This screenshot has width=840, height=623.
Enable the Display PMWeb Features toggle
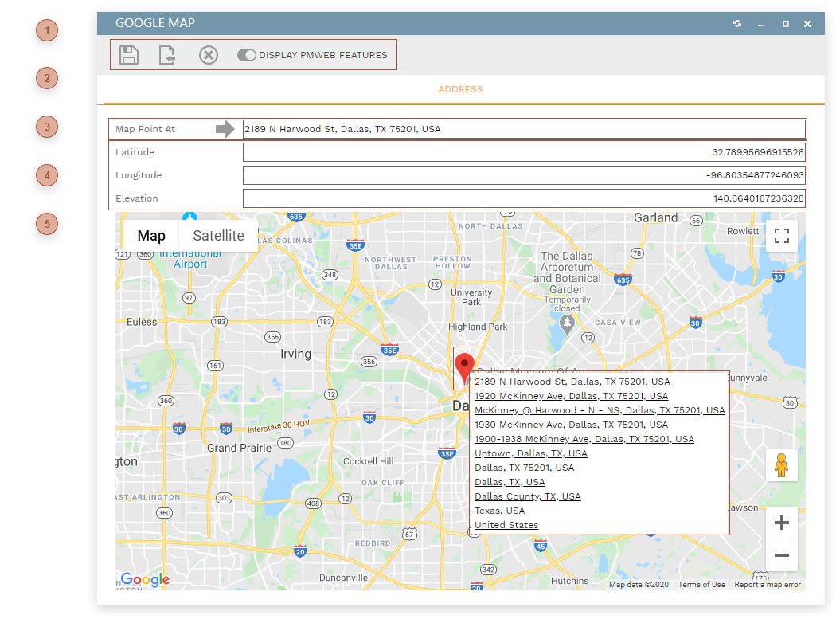247,54
